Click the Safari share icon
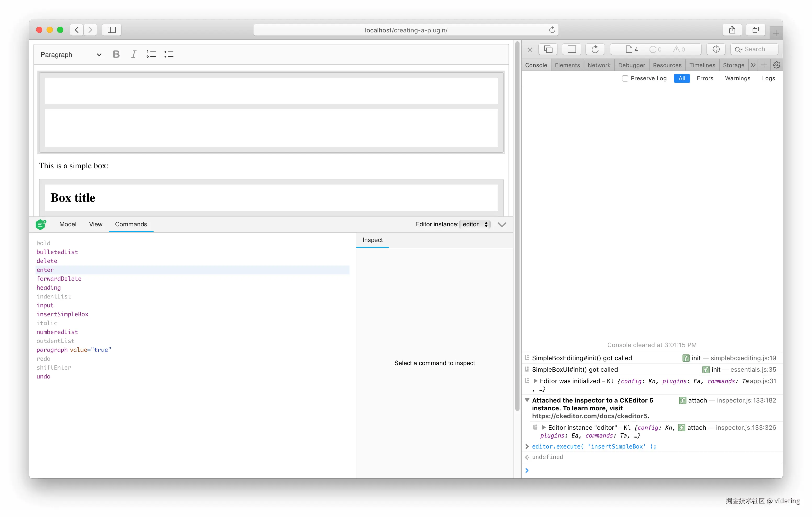Viewport: 812px width, 517px height. click(732, 30)
